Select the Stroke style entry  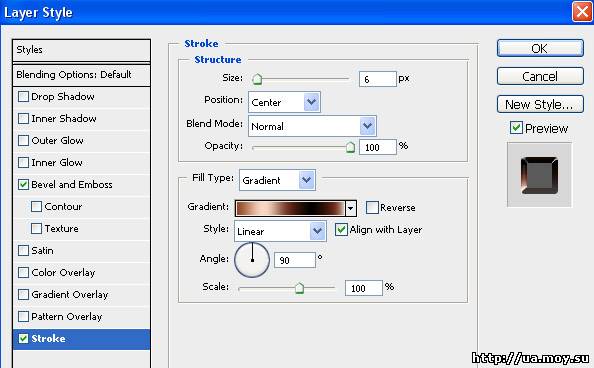pos(81,339)
